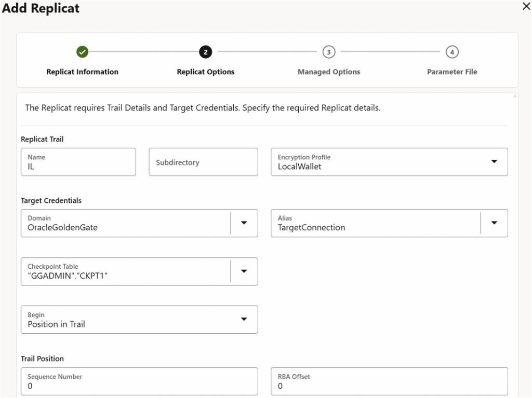Select the Parameter File step label
The image size is (532, 398).
click(x=452, y=72)
